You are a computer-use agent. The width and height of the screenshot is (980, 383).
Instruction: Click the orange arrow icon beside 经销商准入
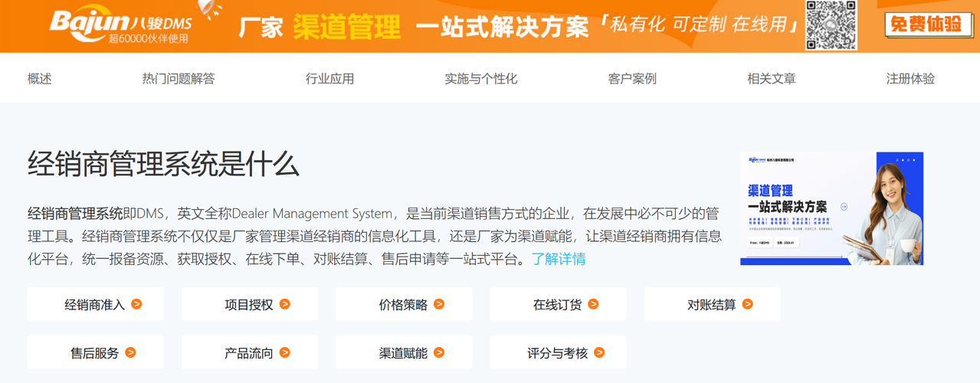(136, 304)
